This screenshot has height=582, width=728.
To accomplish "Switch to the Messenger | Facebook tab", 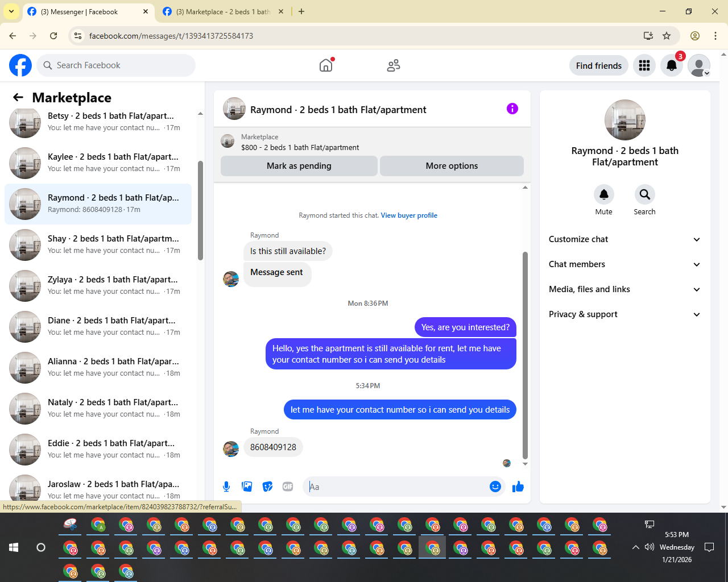I will pos(88,11).
